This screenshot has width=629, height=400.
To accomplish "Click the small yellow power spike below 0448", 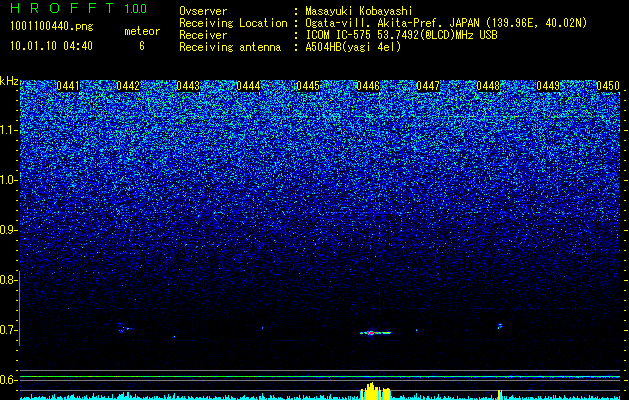I will pyautogui.click(x=500, y=395).
